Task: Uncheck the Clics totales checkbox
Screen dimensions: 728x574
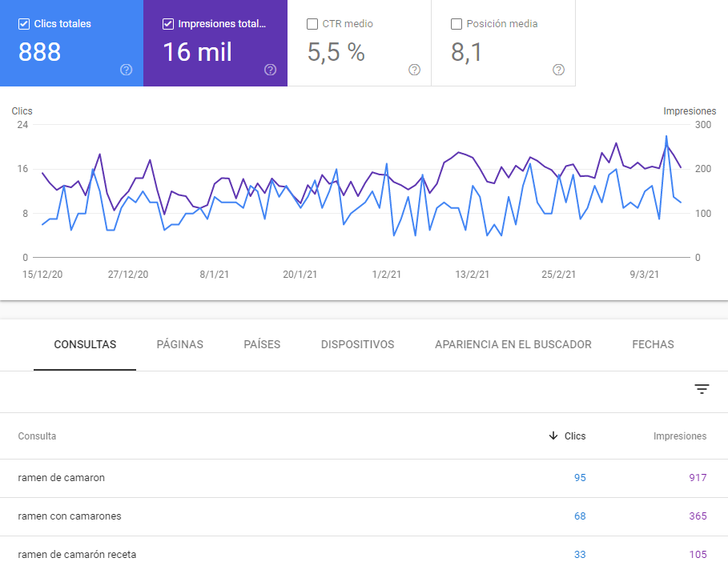Action: tap(24, 24)
